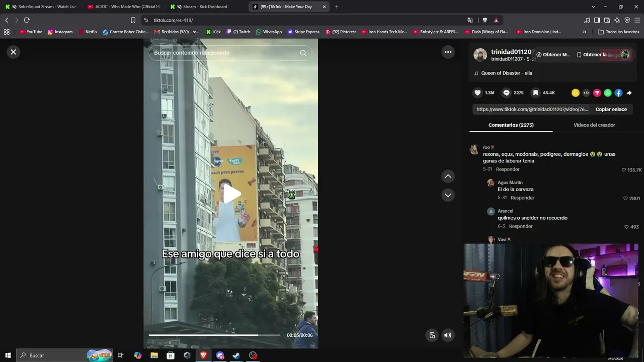Open trinidad011207's profile picture
The width and height of the screenshot is (644, 362).
click(x=480, y=55)
